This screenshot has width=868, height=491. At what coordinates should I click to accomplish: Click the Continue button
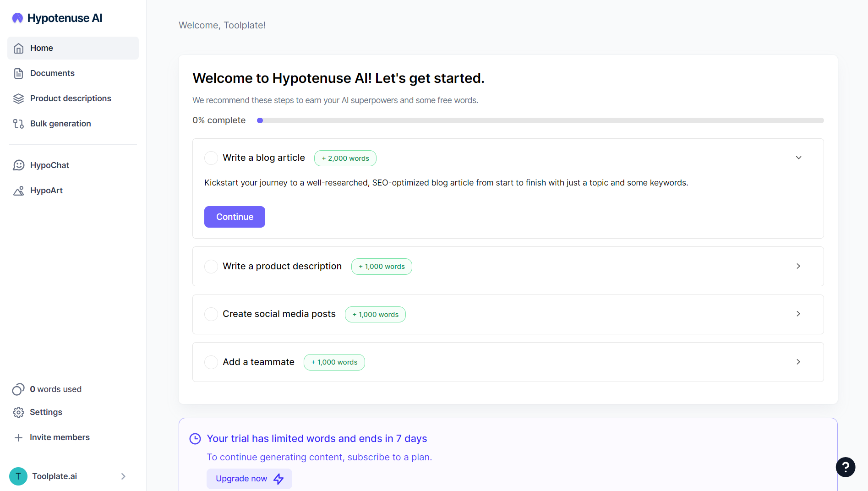click(x=235, y=217)
